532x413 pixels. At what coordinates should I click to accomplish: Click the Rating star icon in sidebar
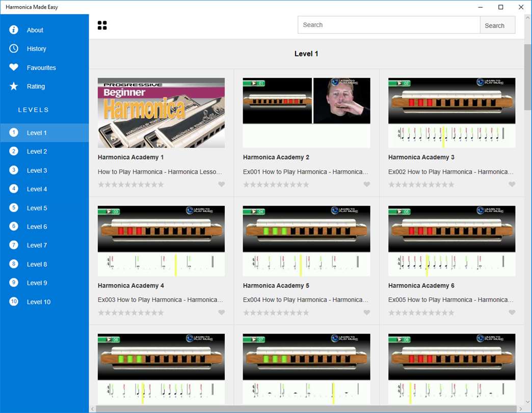(14, 86)
